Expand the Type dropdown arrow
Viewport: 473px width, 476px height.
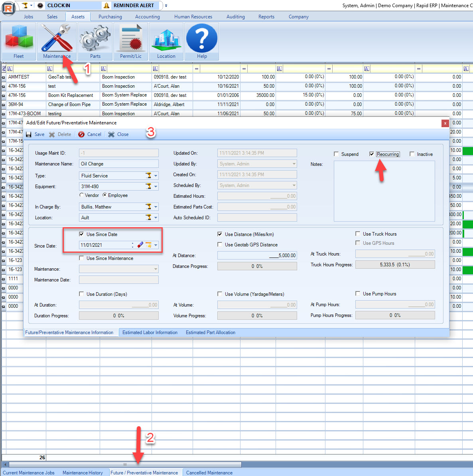[156, 176]
